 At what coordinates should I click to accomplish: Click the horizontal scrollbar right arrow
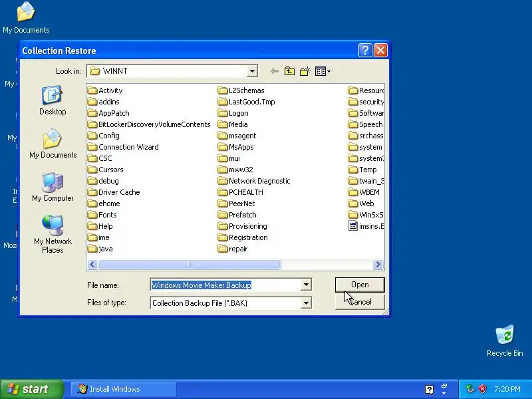click(x=378, y=264)
